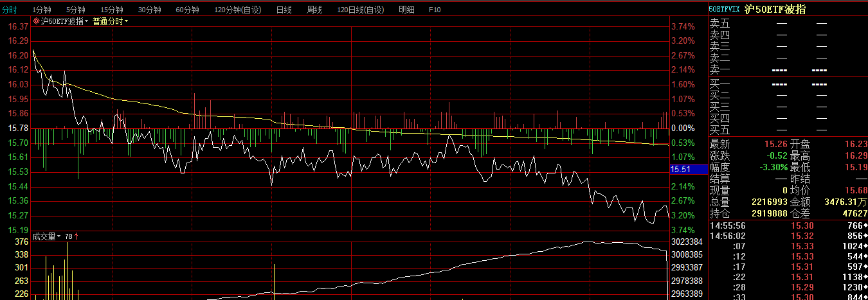This screenshot has height=300, width=868.
Task: Expand the 成交量 indicator dropdown
Action: pos(46,236)
